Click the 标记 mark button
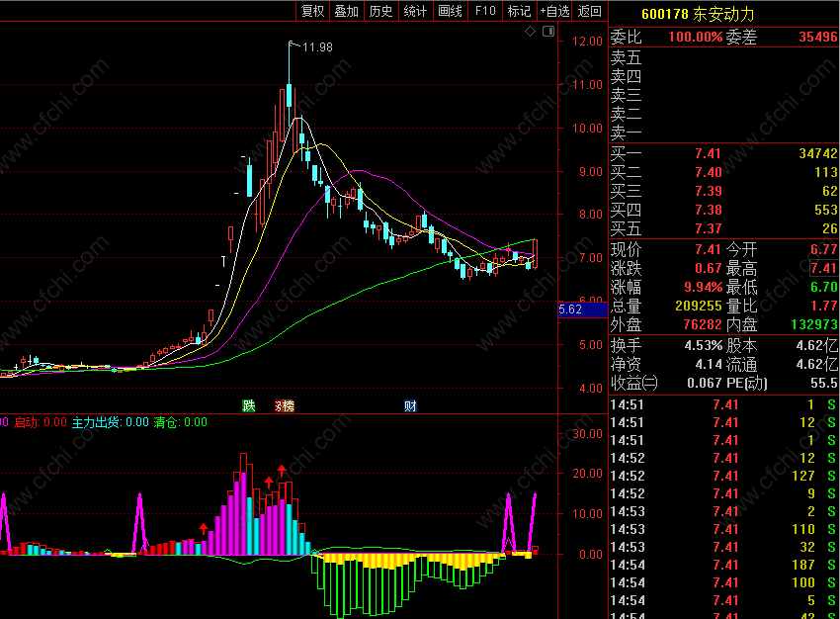 [x=519, y=11]
